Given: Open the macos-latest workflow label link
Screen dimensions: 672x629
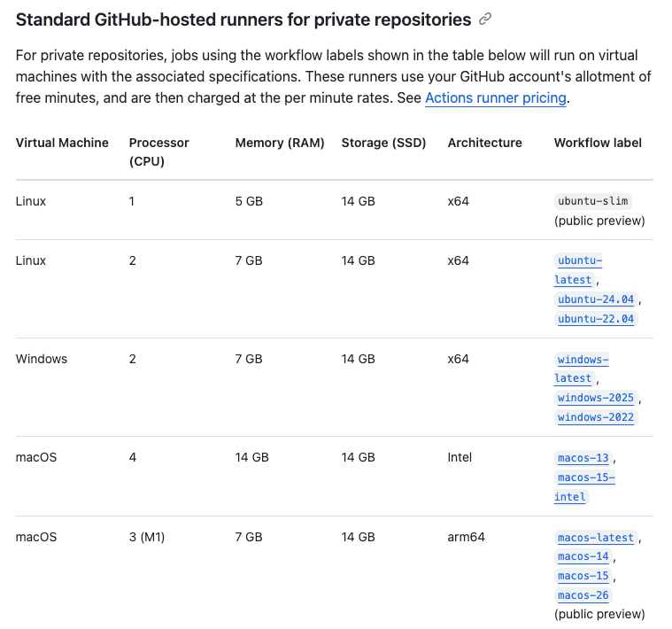Looking at the screenshot, I should click(x=596, y=538).
